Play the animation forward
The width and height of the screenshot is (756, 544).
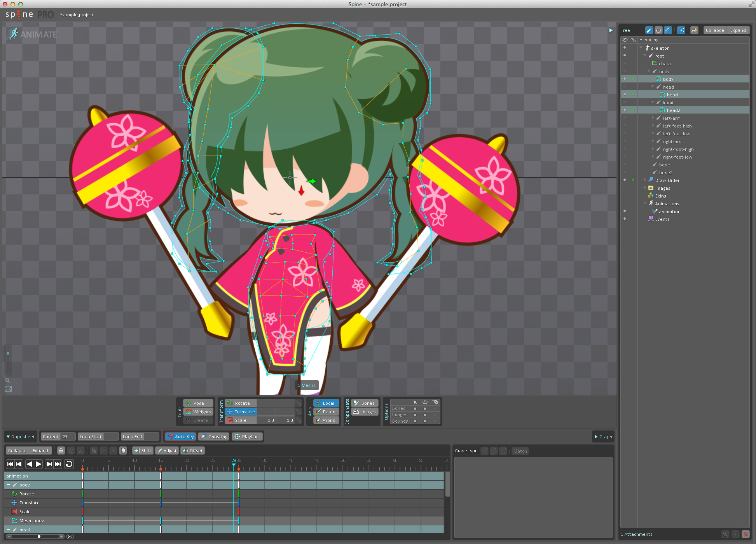pyautogui.click(x=38, y=464)
